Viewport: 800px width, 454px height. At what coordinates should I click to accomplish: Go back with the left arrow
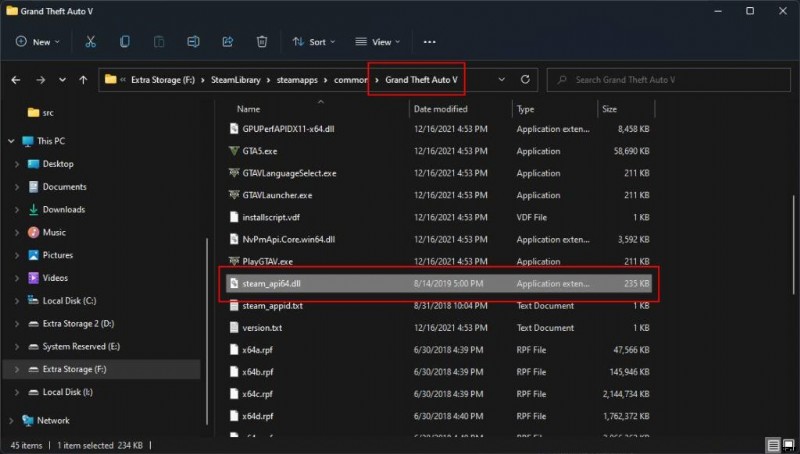click(x=16, y=80)
